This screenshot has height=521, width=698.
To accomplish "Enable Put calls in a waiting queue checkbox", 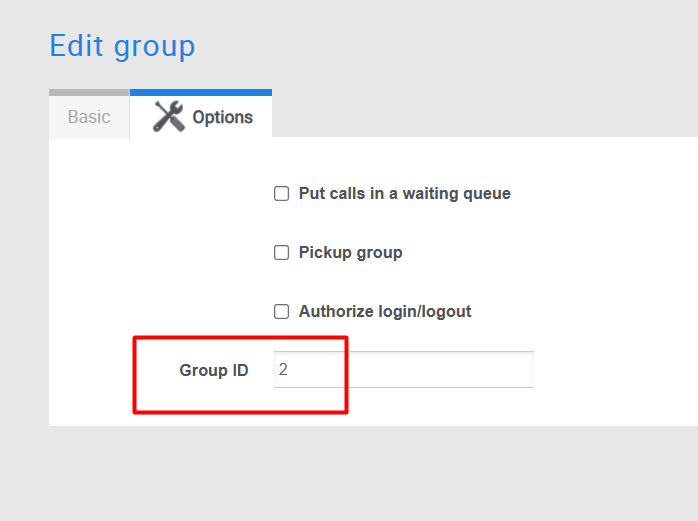I will click(281, 194).
